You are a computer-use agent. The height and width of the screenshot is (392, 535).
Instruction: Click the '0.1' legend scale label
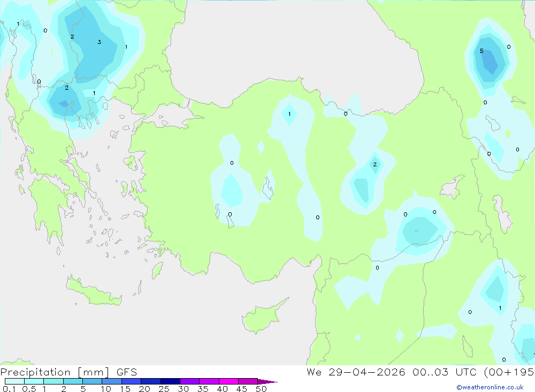point(9,389)
